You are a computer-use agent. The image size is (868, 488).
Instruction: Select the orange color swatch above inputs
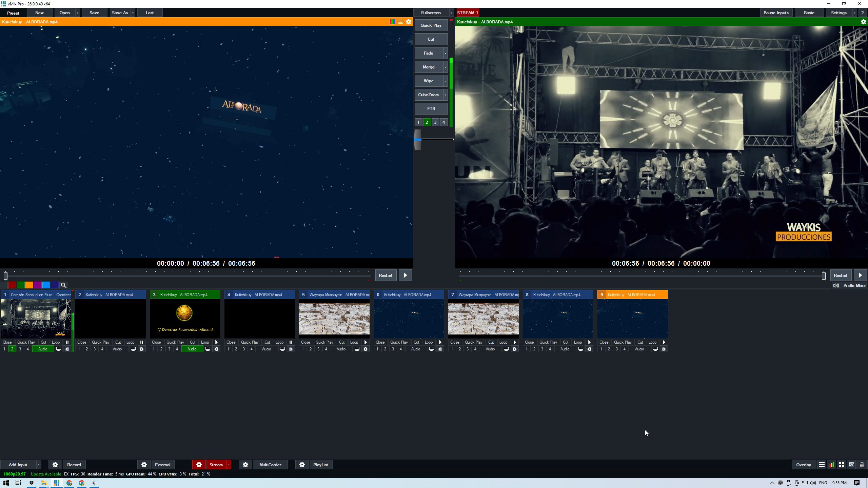pos(29,285)
